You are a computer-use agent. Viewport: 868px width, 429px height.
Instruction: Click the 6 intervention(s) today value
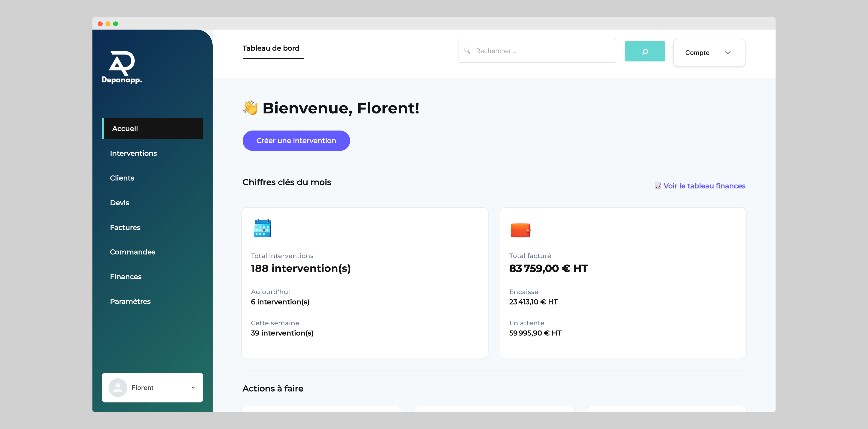point(280,302)
